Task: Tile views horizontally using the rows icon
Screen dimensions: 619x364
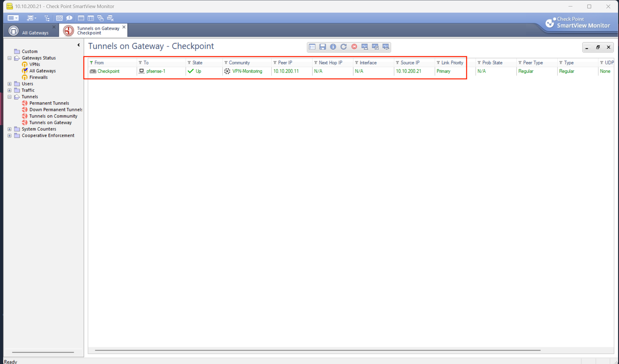Action: pyautogui.click(x=81, y=18)
